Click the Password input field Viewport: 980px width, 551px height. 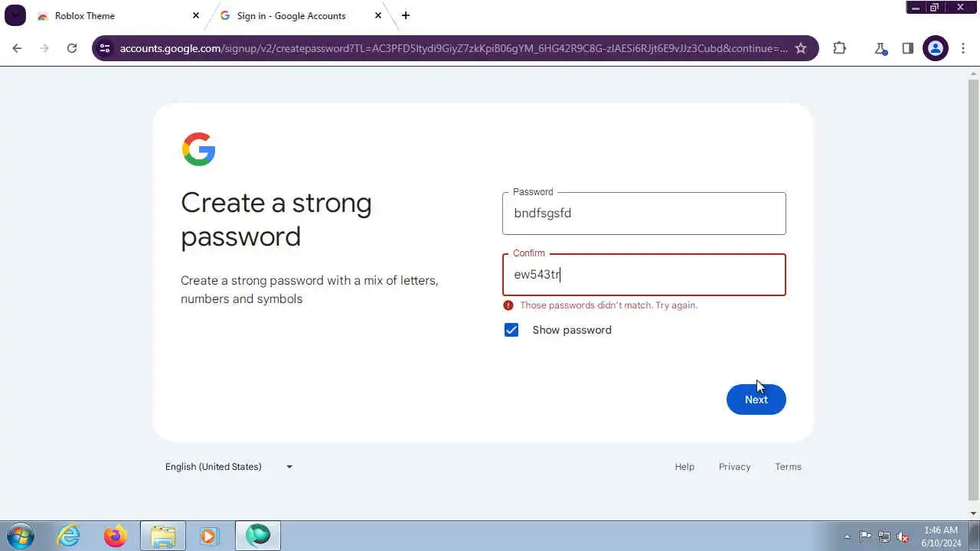click(644, 214)
